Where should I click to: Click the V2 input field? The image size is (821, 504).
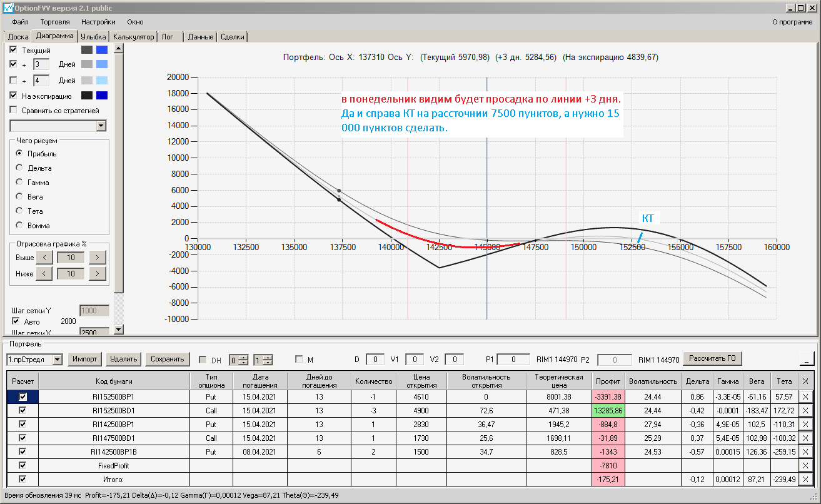coord(455,360)
